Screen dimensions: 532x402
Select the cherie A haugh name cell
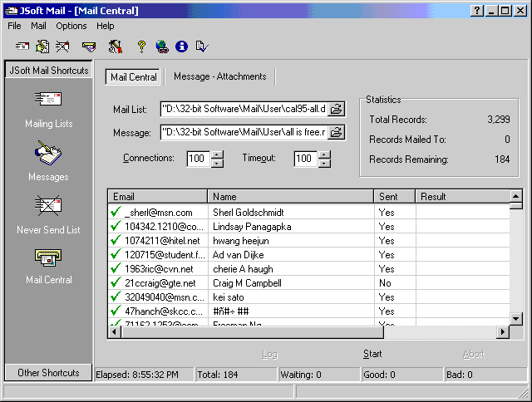(x=291, y=269)
